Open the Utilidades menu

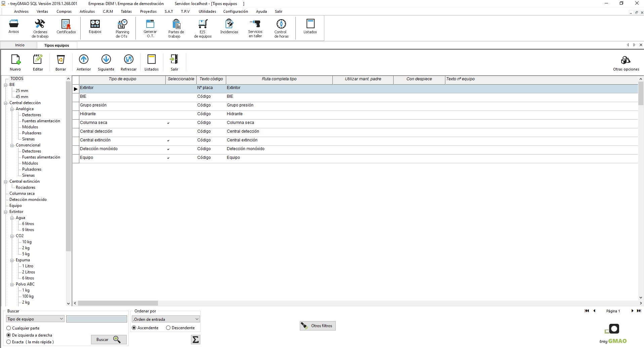pos(207,11)
